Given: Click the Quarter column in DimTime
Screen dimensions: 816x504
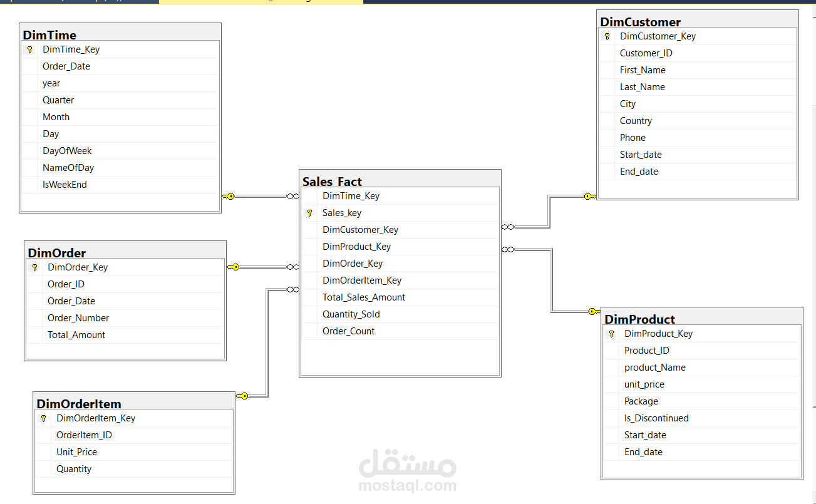Looking at the screenshot, I should point(120,100).
